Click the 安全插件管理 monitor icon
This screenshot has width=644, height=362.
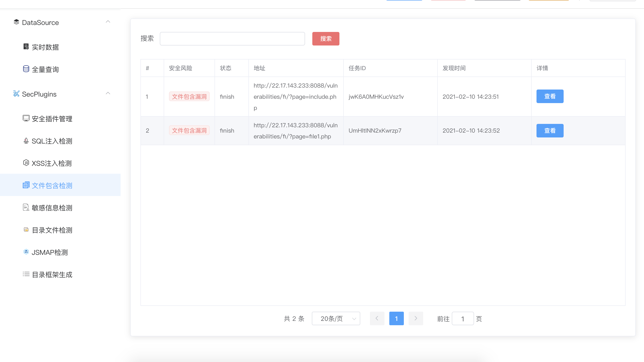coord(26,118)
